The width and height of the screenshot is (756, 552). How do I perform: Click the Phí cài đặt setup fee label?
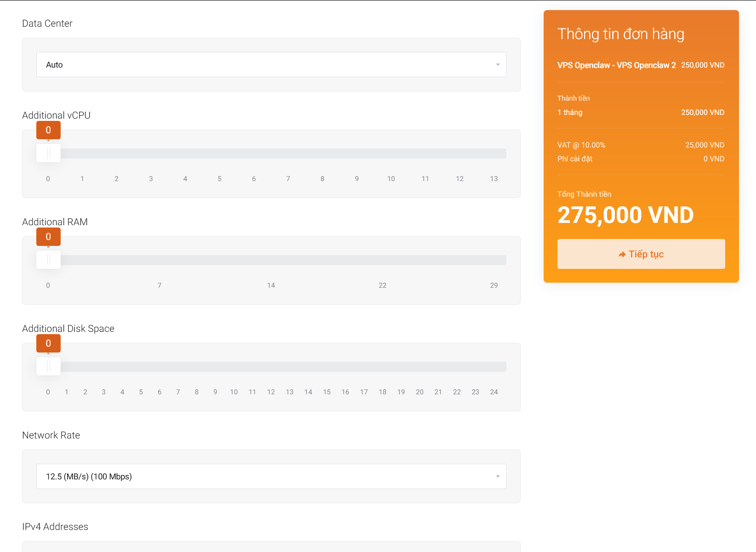[x=575, y=159]
